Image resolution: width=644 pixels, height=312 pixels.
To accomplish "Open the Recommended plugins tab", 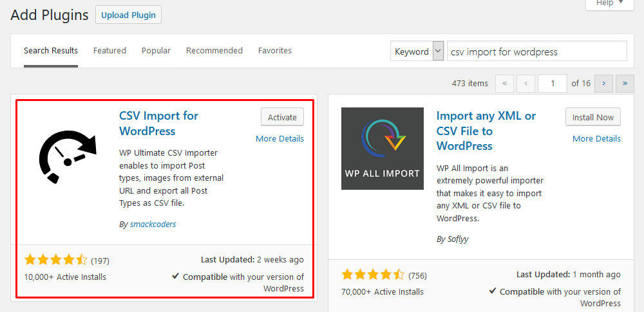I will coord(214,51).
